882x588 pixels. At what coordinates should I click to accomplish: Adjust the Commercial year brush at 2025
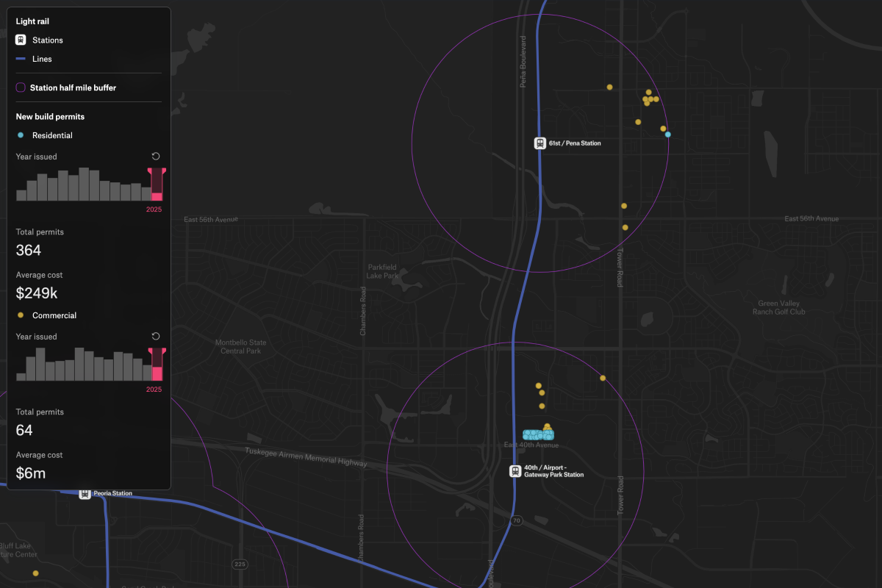pyautogui.click(x=157, y=364)
